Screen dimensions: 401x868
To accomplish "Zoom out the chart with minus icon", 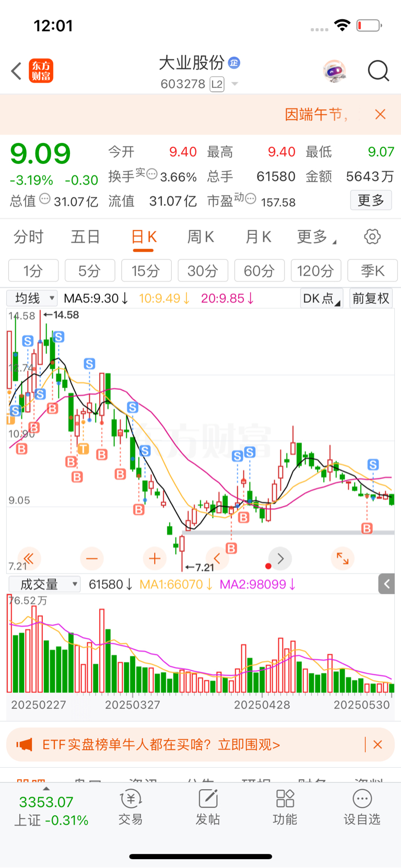I will click(91, 559).
